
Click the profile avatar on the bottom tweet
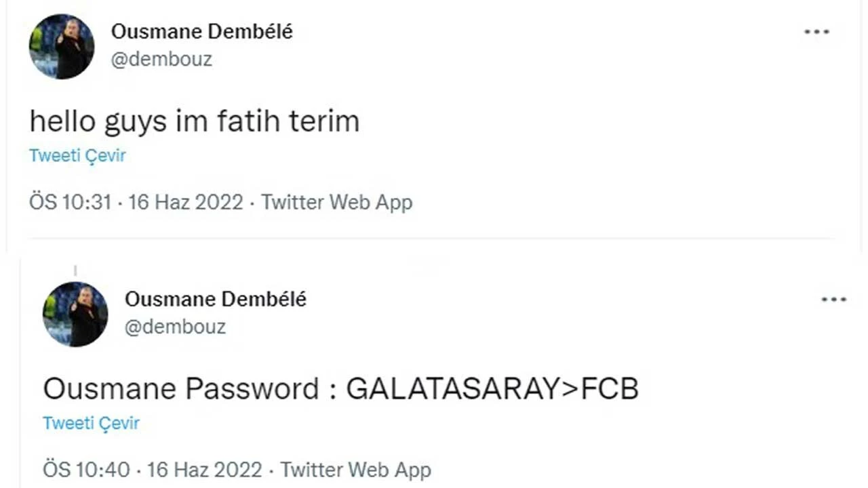(x=75, y=314)
